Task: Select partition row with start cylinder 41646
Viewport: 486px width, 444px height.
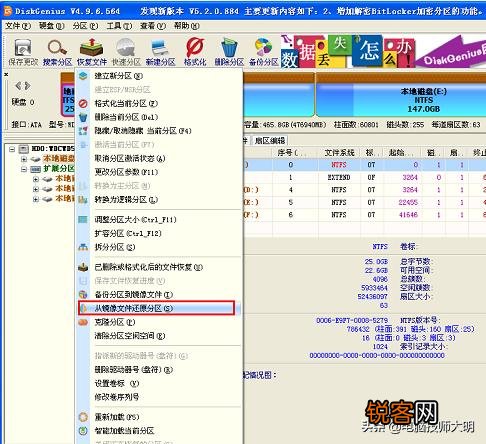Action: [365, 215]
